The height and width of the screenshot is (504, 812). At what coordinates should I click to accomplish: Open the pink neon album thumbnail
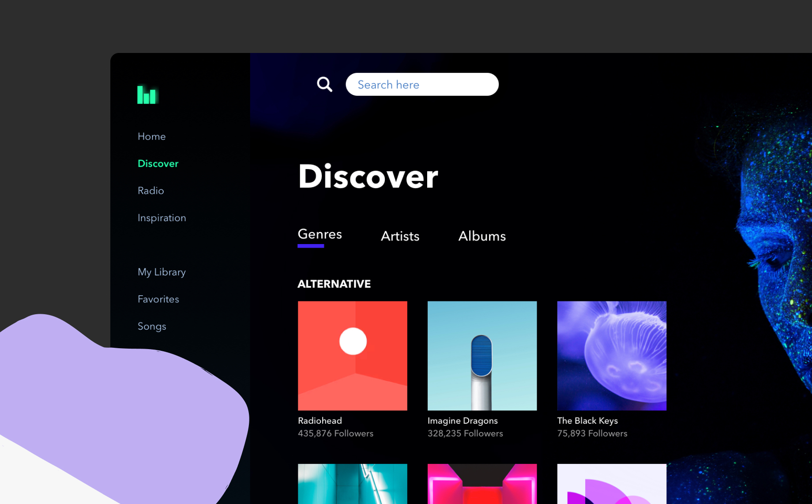482,484
